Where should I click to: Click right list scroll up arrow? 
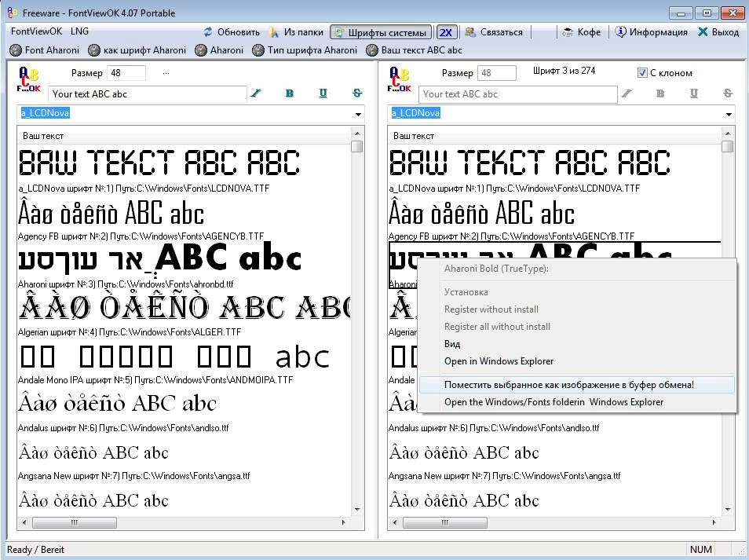click(728, 134)
